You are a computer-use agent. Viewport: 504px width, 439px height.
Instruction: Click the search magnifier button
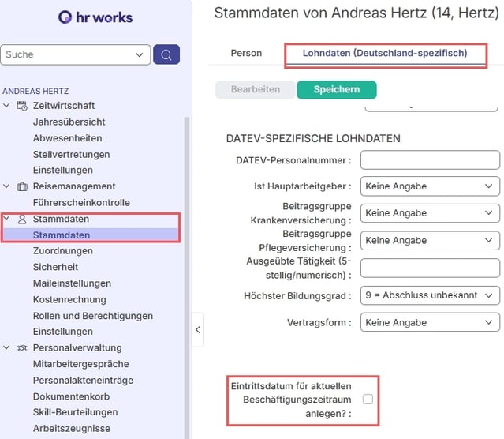[166, 54]
